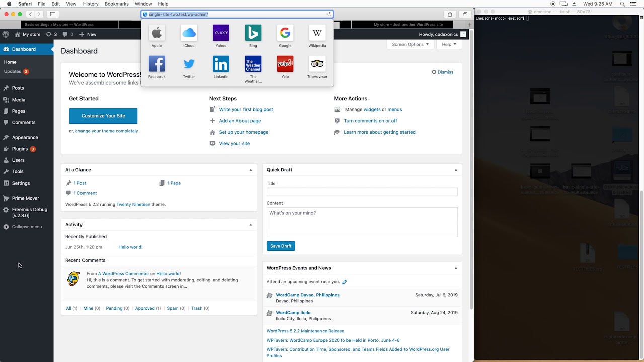Open the Twenty Nineteen theme link

click(x=133, y=204)
